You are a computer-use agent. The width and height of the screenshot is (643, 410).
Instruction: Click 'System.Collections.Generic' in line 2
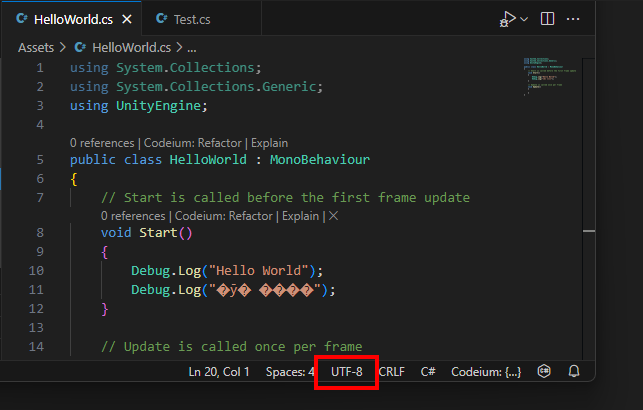pyautogui.click(x=216, y=87)
